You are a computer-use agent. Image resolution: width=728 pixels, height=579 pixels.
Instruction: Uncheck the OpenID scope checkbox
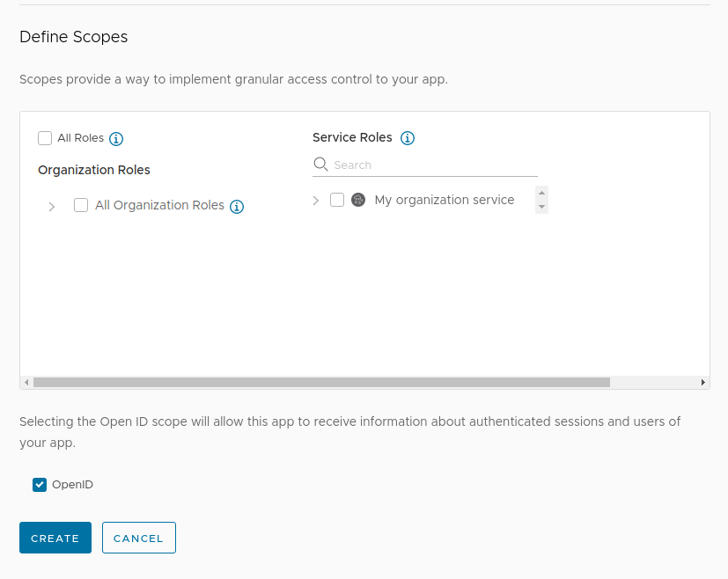pos(39,484)
